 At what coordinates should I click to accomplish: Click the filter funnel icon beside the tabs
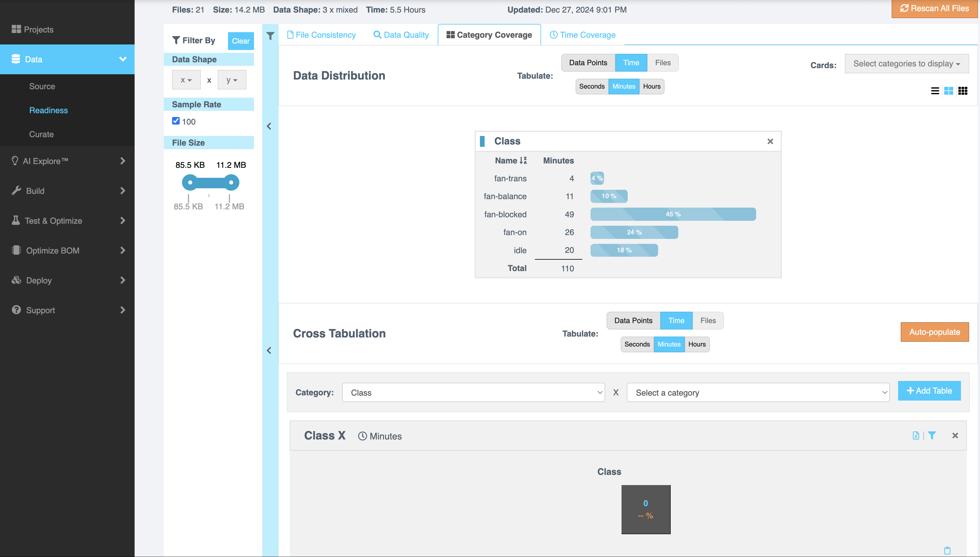[x=270, y=36]
